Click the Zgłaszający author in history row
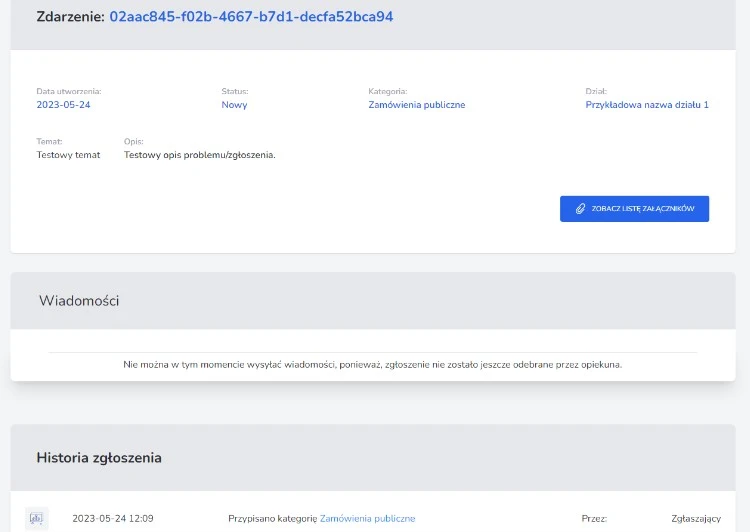The width and height of the screenshot is (750, 532). click(x=696, y=518)
